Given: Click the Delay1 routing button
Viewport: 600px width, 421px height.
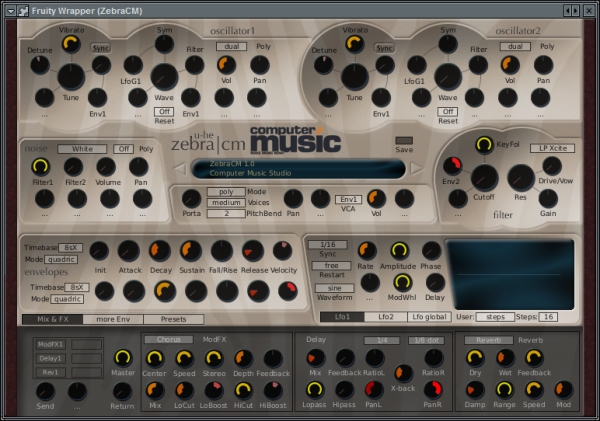Looking at the screenshot, I should [50, 359].
